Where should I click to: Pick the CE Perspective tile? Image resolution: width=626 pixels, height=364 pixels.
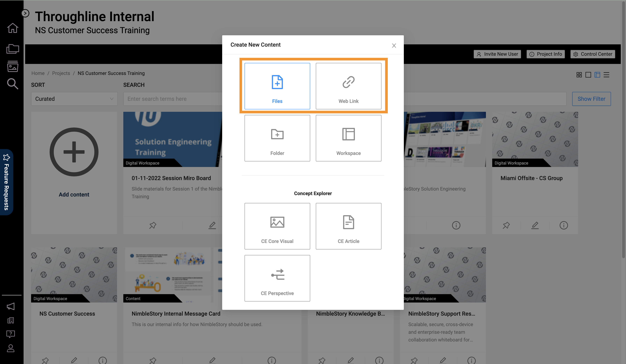pyautogui.click(x=277, y=278)
